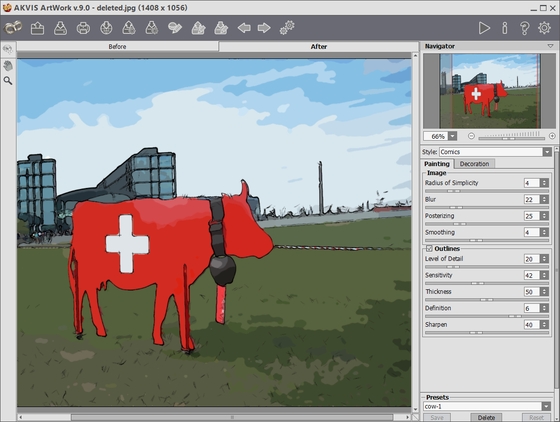Viewport: 560px width, 422px height.
Task: Switch to the After tab
Action: 319,46
